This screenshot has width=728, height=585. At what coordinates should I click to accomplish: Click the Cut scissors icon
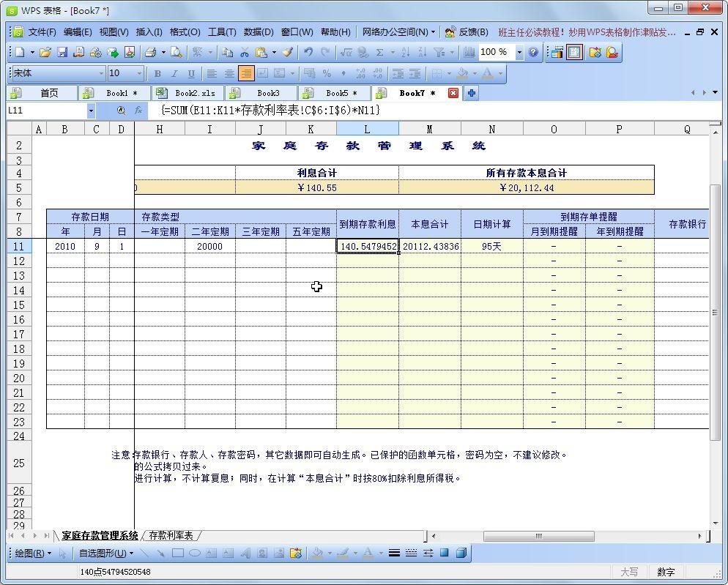point(245,53)
